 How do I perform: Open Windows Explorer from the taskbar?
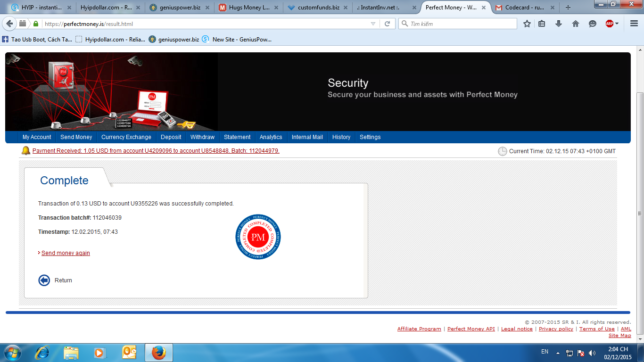tap(71, 353)
